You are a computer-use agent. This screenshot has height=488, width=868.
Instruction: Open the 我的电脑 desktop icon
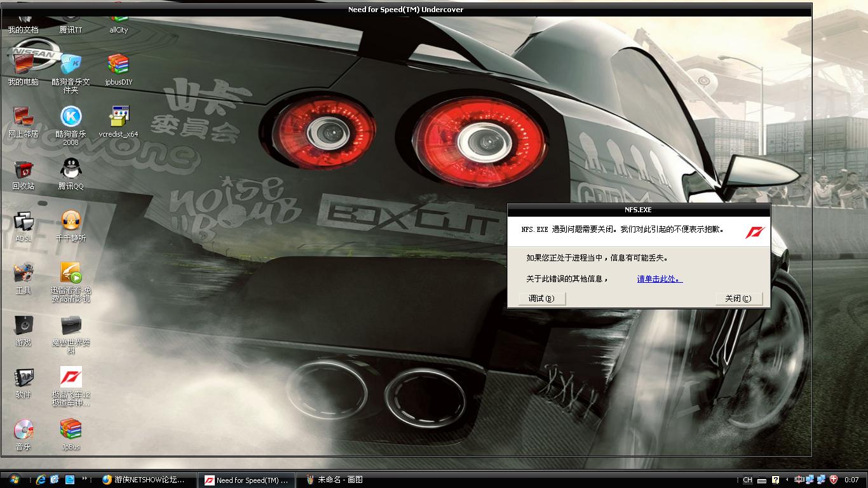click(23, 69)
